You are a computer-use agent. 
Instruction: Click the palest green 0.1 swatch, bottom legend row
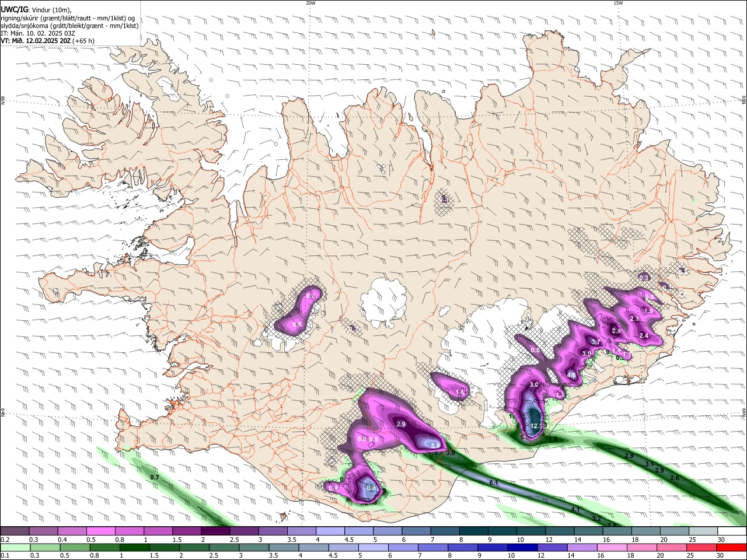point(15,547)
